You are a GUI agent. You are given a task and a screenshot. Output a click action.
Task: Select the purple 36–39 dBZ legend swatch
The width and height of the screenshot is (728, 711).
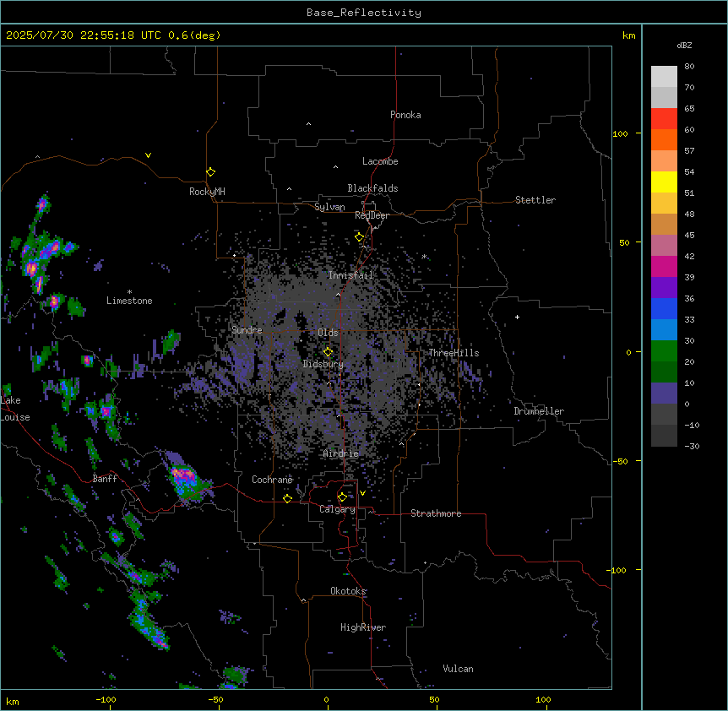[664, 288]
